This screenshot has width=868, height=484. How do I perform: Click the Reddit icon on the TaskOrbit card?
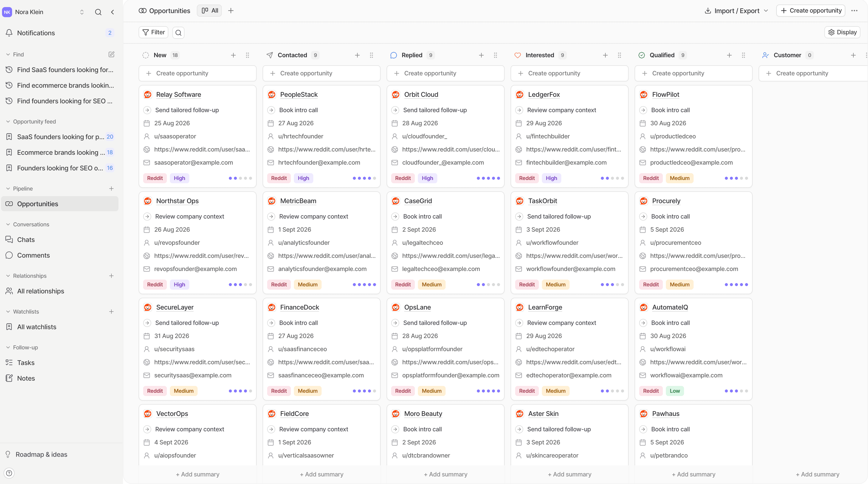520,201
